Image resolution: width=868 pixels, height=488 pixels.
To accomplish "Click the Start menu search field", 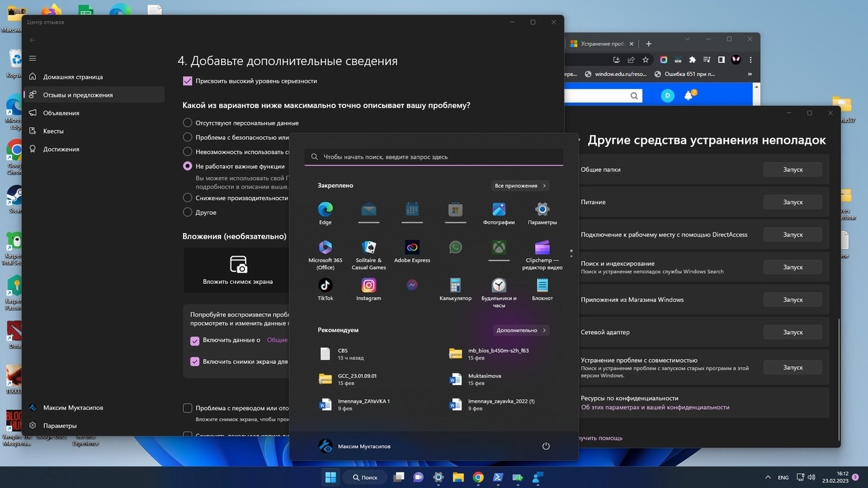I will [x=434, y=157].
